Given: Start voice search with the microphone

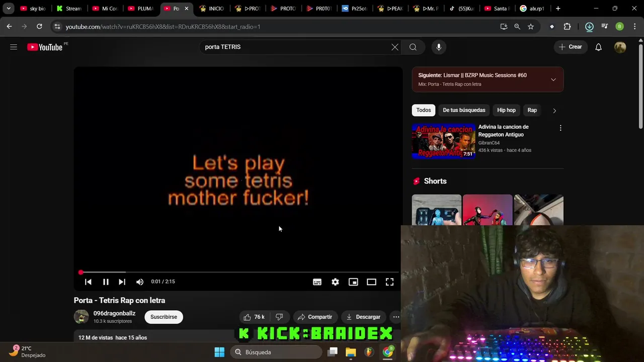Looking at the screenshot, I should (x=439, y=47).
